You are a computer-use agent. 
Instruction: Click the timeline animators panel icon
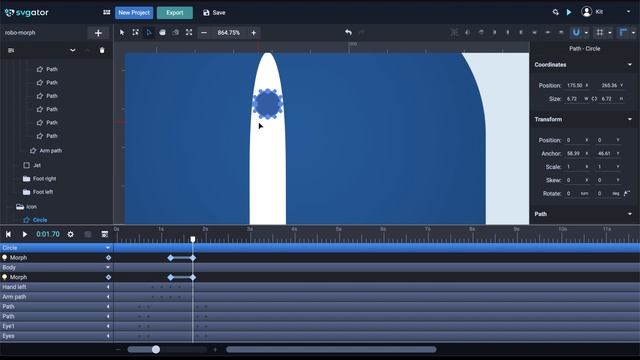click(x=104, y=234)
